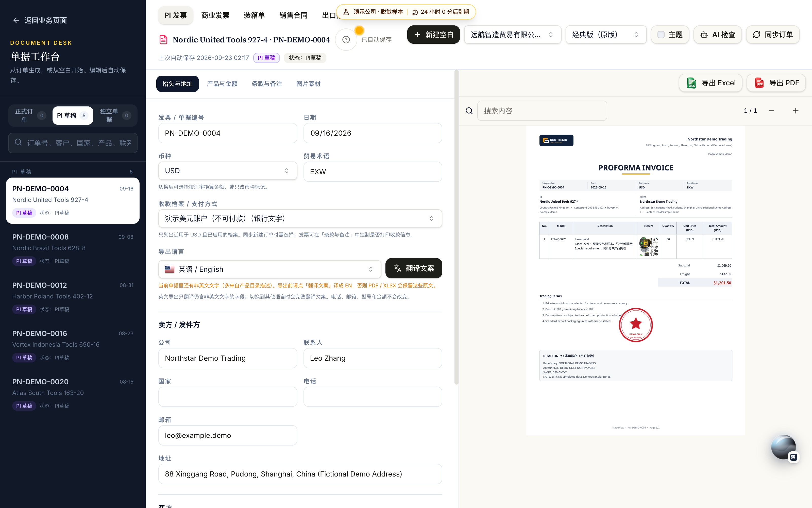
Task: Click the search magnifier in preview panel
Action: tap(469, 111)
